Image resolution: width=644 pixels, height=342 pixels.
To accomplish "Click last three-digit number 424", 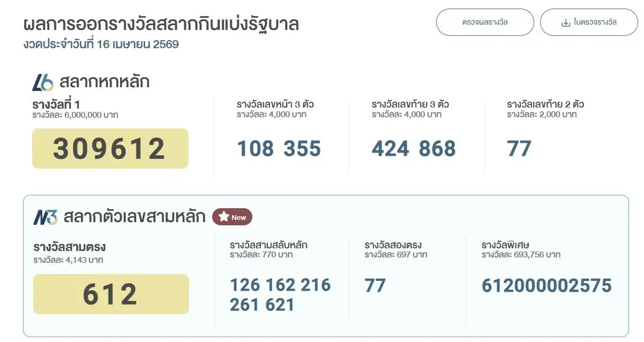I will coord(390,149).
